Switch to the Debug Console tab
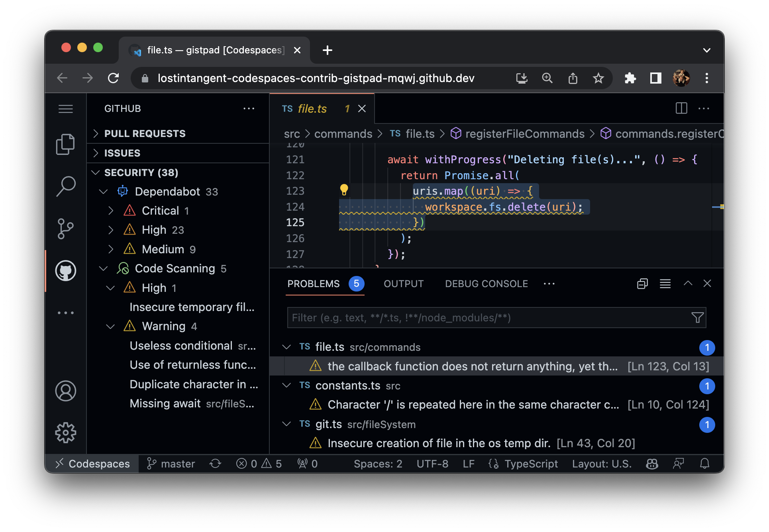Viewport: 769px width, 532px height. pos(486,284)
